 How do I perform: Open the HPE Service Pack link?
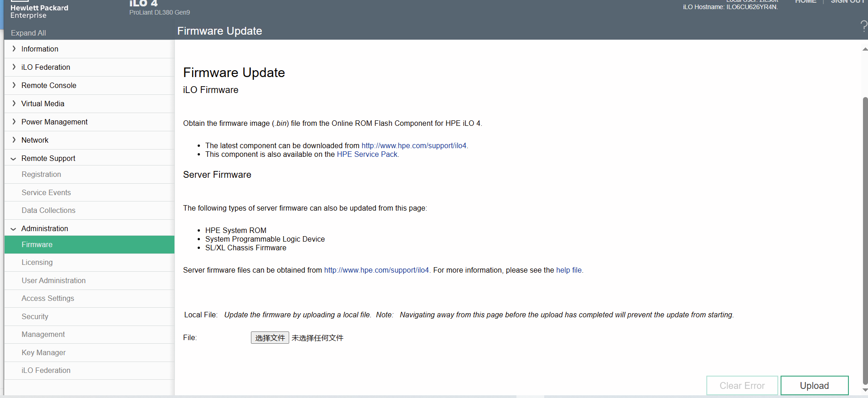click(367, 155)
